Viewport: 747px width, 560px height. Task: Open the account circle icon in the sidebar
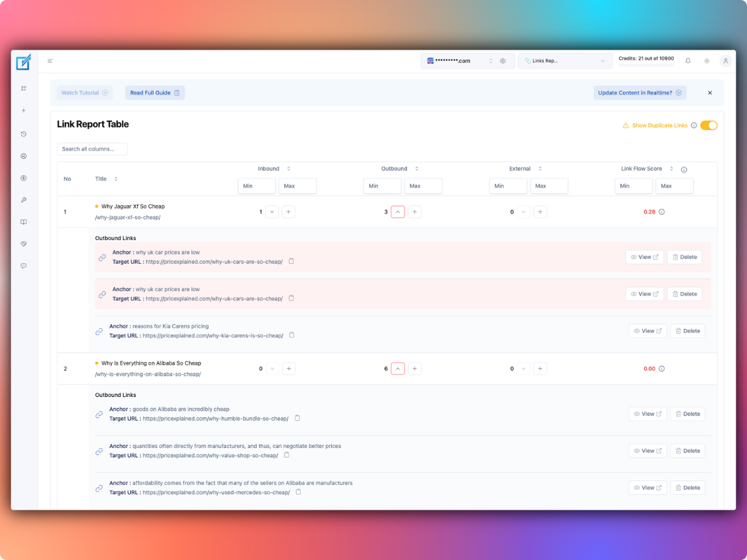(24, 156)
